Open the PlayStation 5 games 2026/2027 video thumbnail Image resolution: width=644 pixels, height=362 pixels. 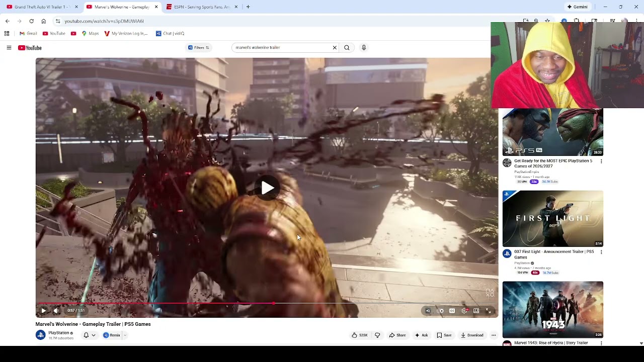(x=552, y=132)
